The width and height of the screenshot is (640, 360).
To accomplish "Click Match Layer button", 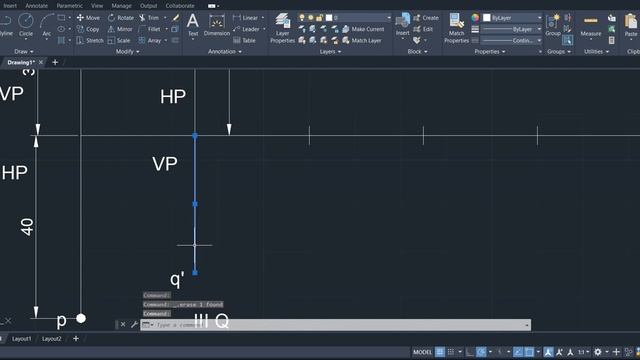I will [x=362, y=40].
